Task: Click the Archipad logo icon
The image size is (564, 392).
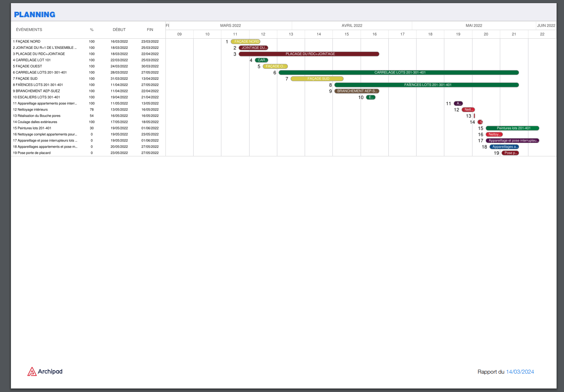Action: [32, 372]
